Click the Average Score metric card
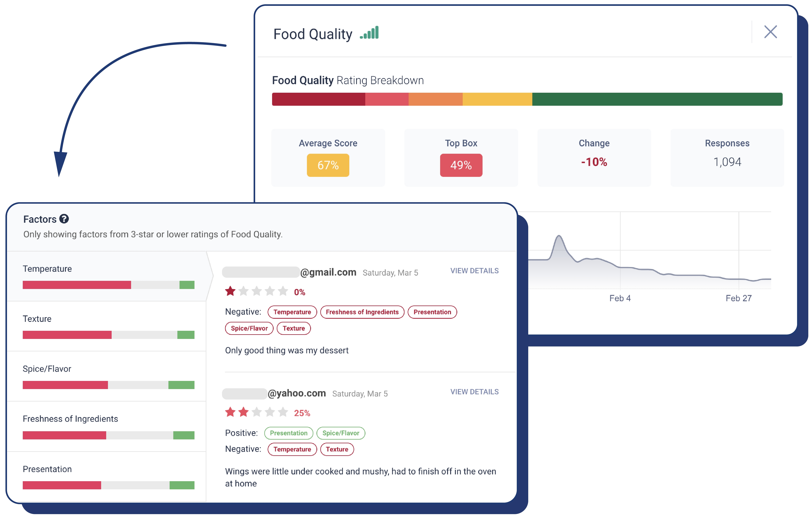This screenshot has height=522, width=812. (328, 158)
